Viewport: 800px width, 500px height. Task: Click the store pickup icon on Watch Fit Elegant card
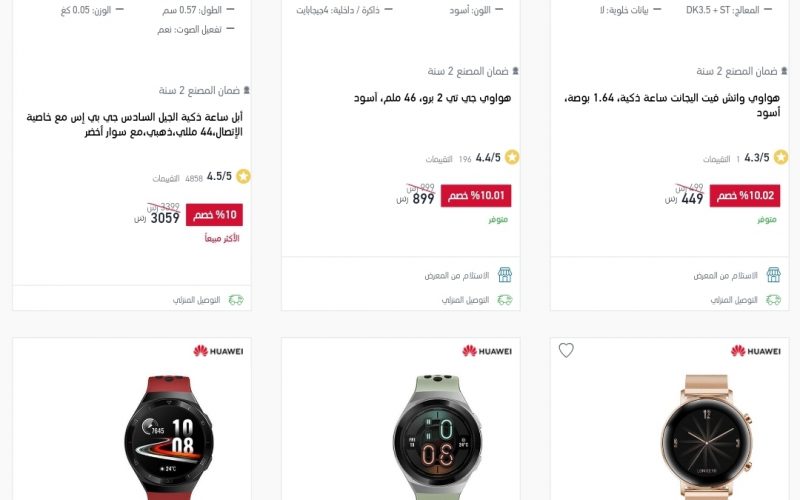click(x=773, y=275)
